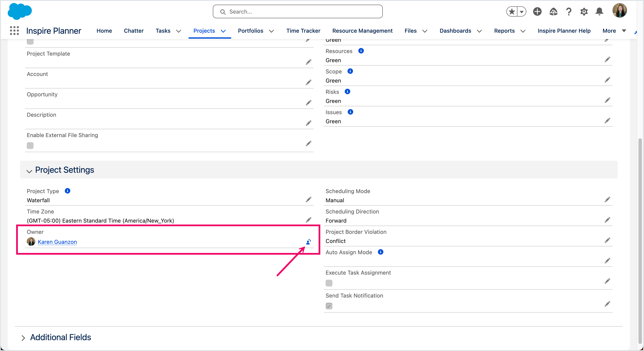Show info tooltip for Resources
The height and width of the screenshot is (351, 644).
click(x=361, y=51)
